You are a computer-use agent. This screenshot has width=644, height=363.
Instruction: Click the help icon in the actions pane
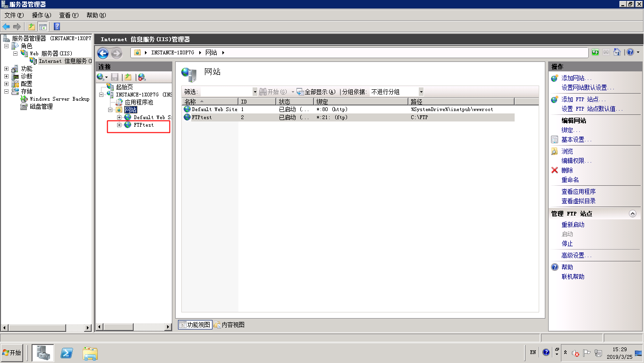[x=555, y=267]
